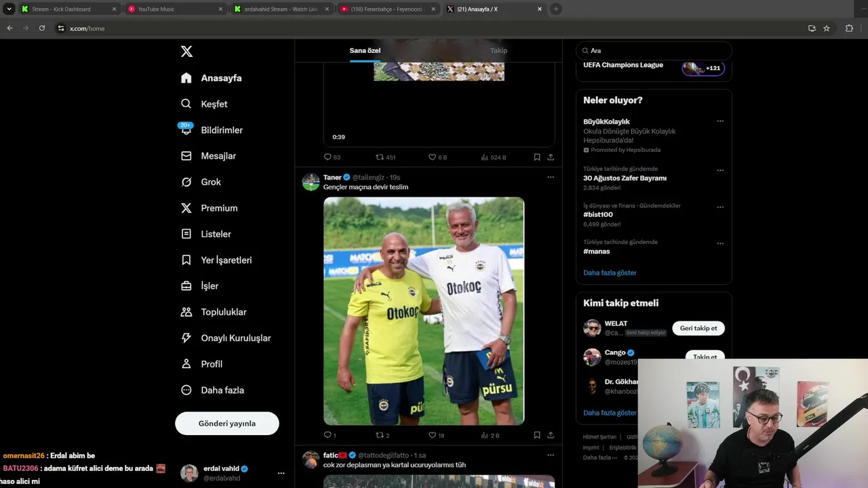Screen dimensions: 868x488
Task: Open Bildirimler notifications
Action: coord(212,130)
